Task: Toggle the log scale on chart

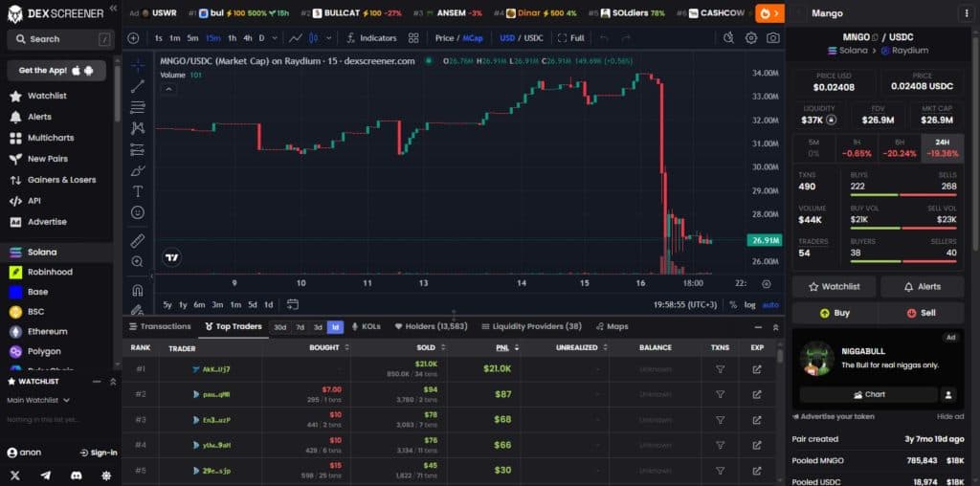Action: point(750,305)
